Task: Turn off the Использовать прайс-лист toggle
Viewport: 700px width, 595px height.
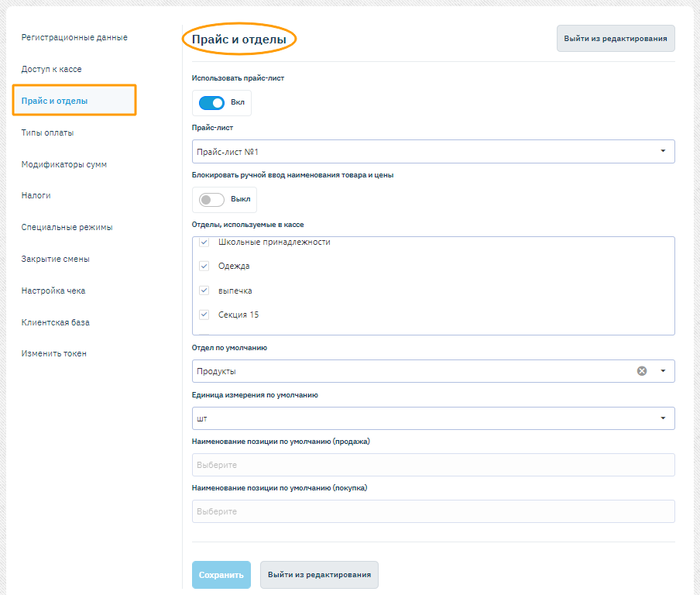Action: (x=211, y=103)
